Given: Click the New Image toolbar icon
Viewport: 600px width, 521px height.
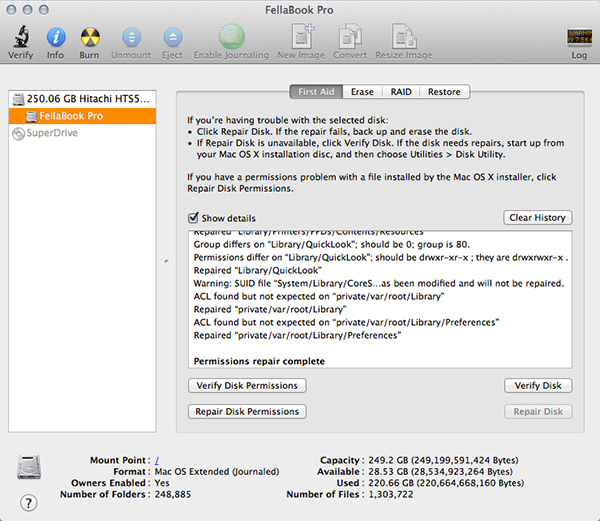Looking at the screenshot, I should [302, 36].
